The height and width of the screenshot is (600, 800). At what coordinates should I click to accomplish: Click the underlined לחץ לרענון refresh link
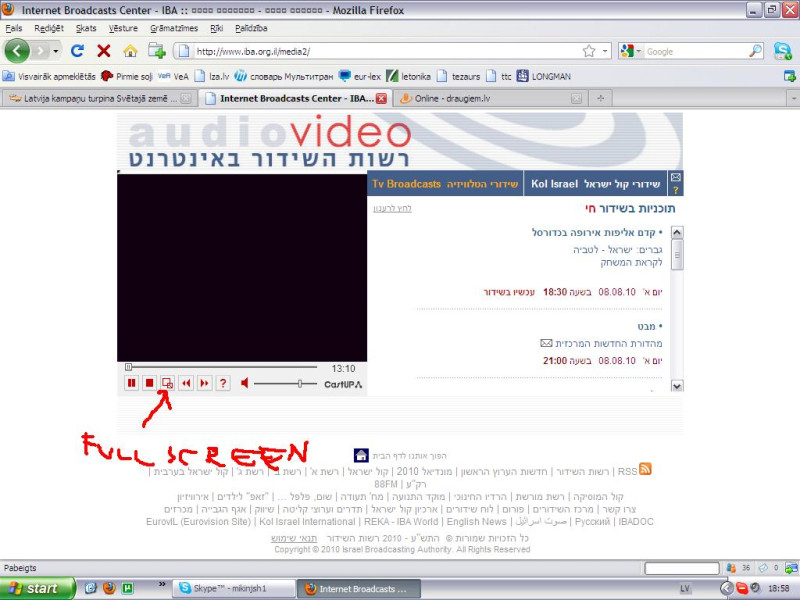click(x=392, y=209)
